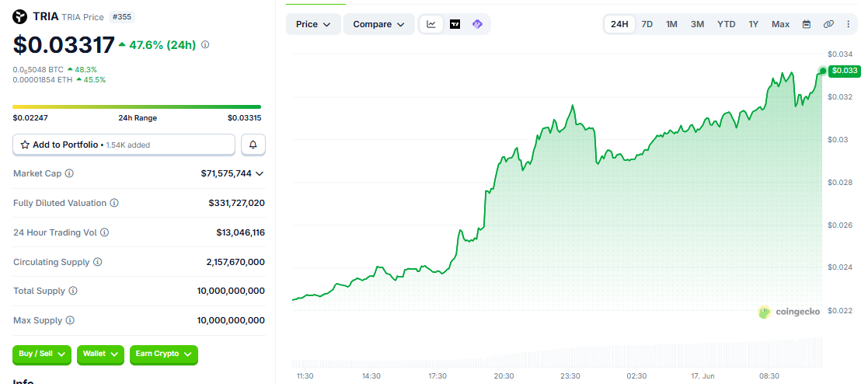Select the Max time range
868x384 pixels.
[x=780, y=24]
